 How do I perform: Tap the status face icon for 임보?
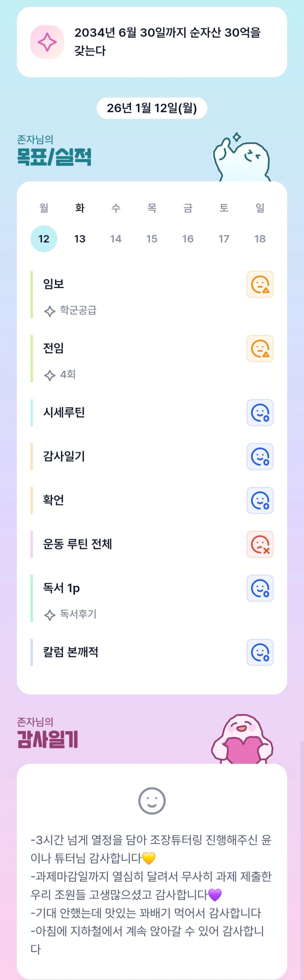tap(260, 284)
